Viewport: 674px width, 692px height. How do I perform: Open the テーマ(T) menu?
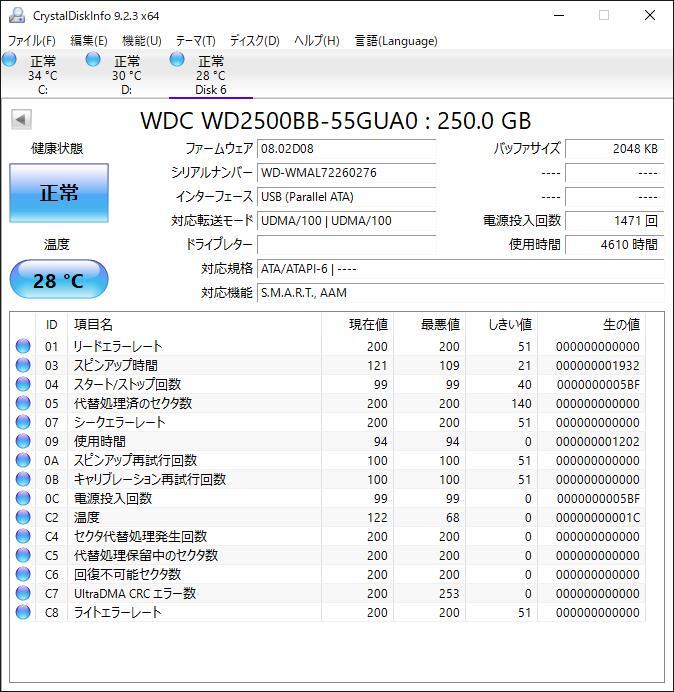196,41
